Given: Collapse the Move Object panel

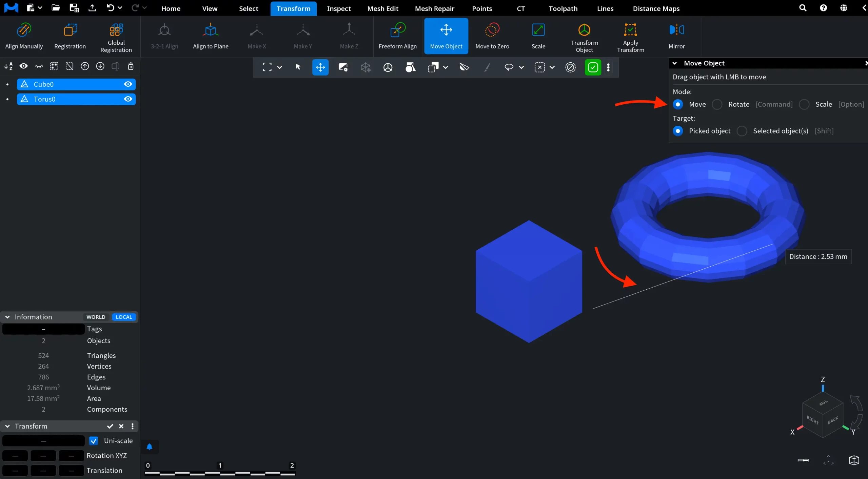Looking at the screenshot, I should pos(675,63).
